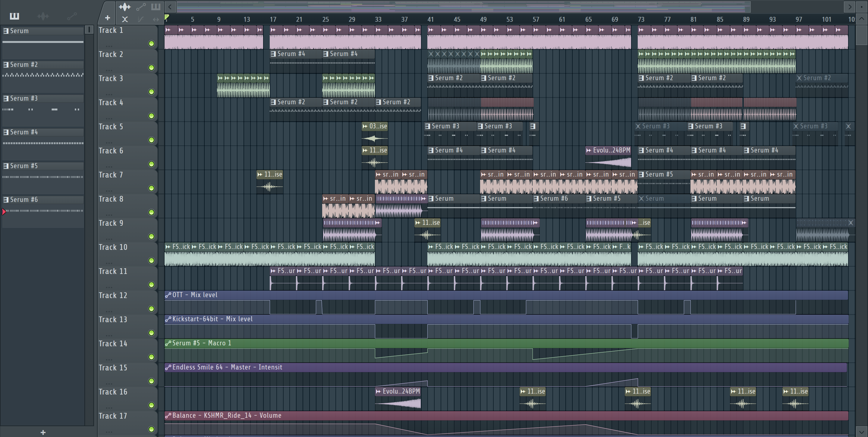Click the left arrow of the horizontal scrollbar
The width and height of the screenshot is (868, 437).
170,6
